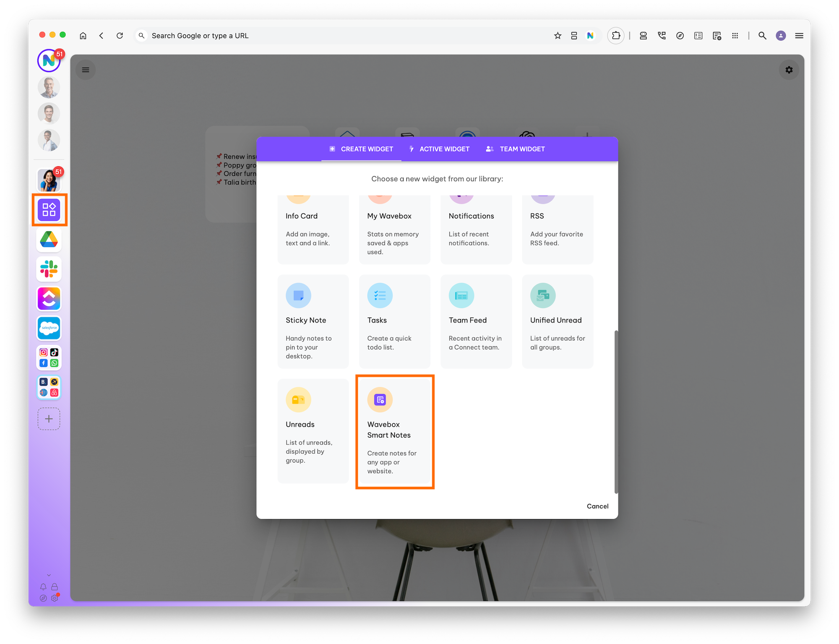The image size is (839, 644).
Task: Choose the Team Feed widget
Action: [476, 321]
